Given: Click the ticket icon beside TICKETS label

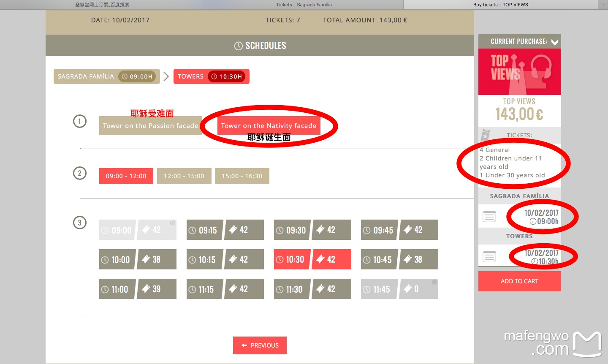Looking at the screenshot, I should coord(485,135).
